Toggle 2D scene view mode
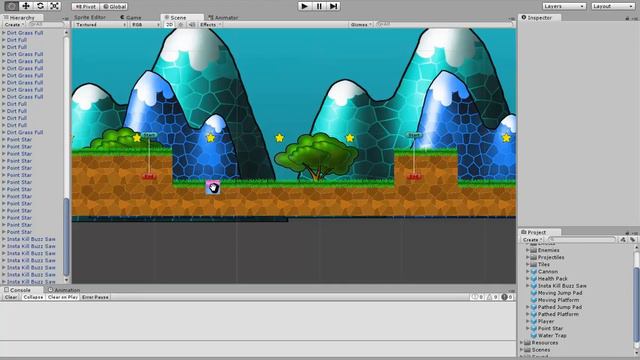 point(169,24)
